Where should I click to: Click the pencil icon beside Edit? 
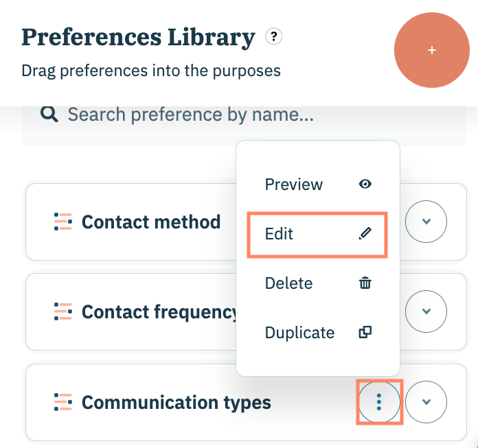(365, 234)
